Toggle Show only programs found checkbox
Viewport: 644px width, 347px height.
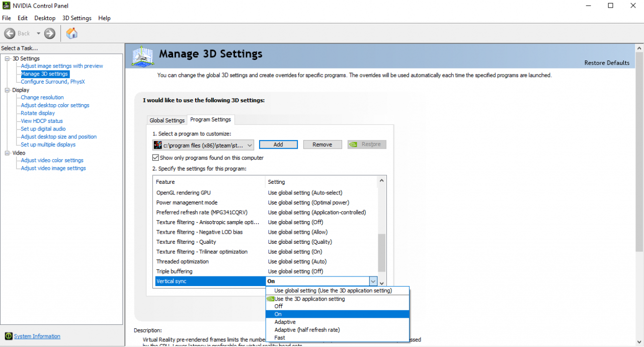[156, 158]
